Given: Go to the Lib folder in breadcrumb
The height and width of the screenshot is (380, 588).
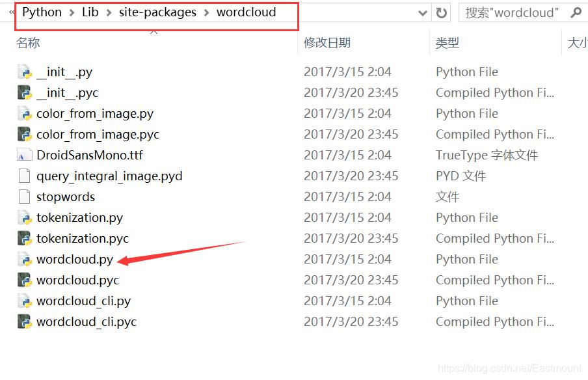Looking at the screenshot, I should tap(90, 12).
